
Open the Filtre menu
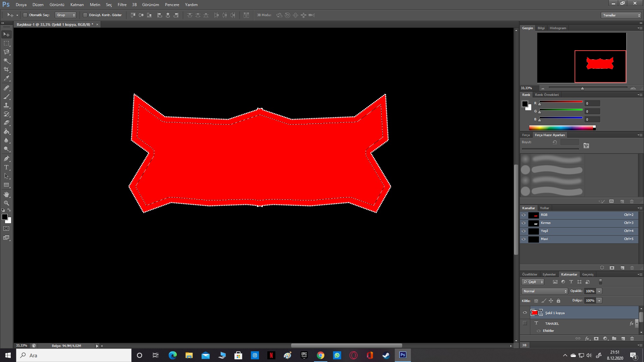122,5
